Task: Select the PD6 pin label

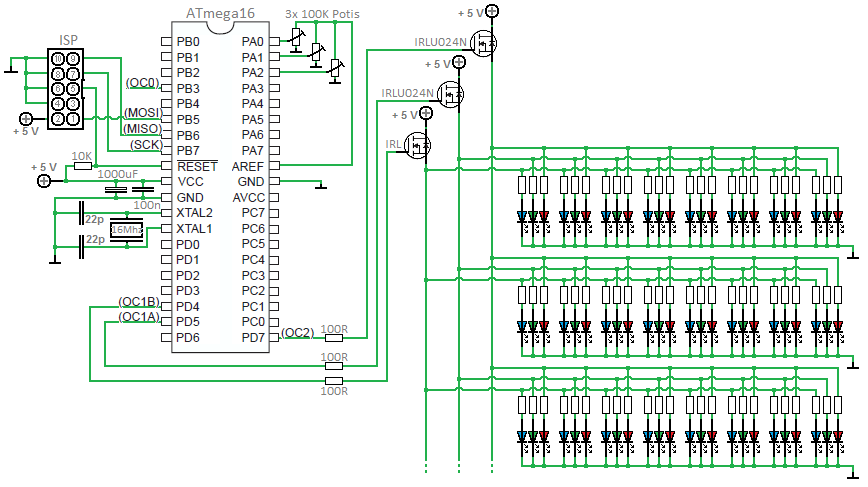Action: coord(188,338)
